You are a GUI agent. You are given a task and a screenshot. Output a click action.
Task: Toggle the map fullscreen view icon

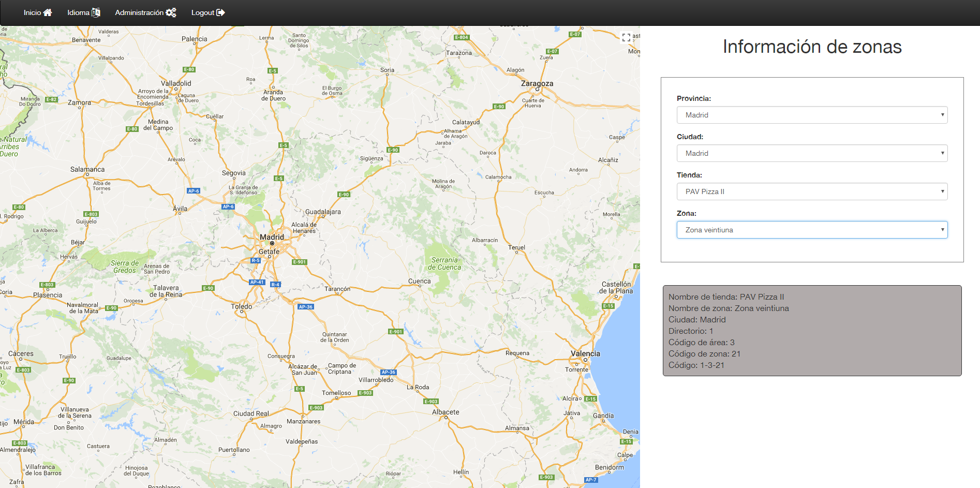[x=626, y=37]
